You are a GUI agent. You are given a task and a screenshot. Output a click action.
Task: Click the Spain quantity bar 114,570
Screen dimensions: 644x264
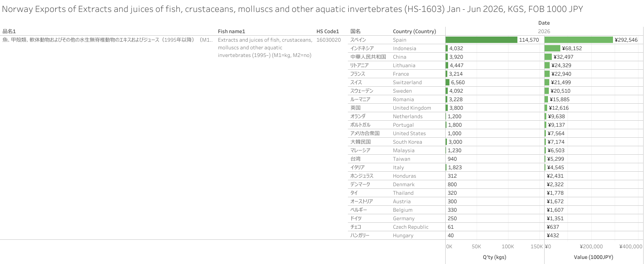(481, 40)
